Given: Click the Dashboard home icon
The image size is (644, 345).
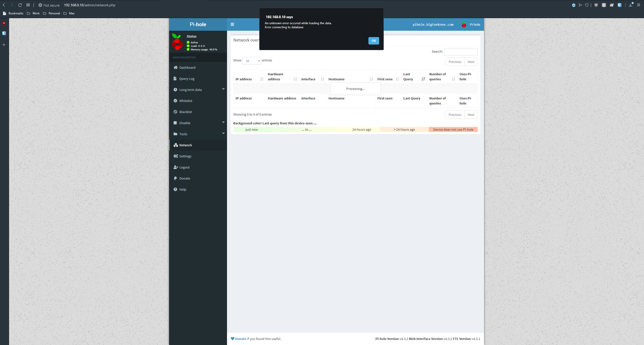Looking at the screenshot, I should [x=175, y=67].
